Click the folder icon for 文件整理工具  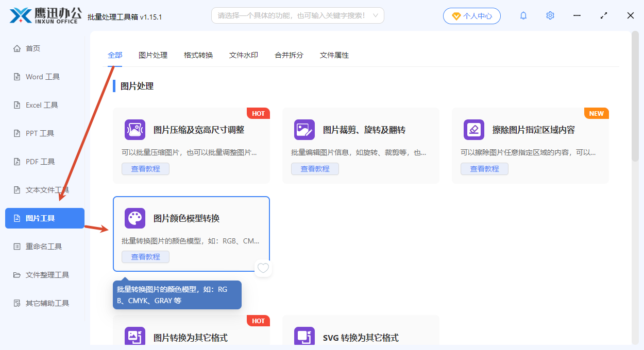[x=17, y=275]
